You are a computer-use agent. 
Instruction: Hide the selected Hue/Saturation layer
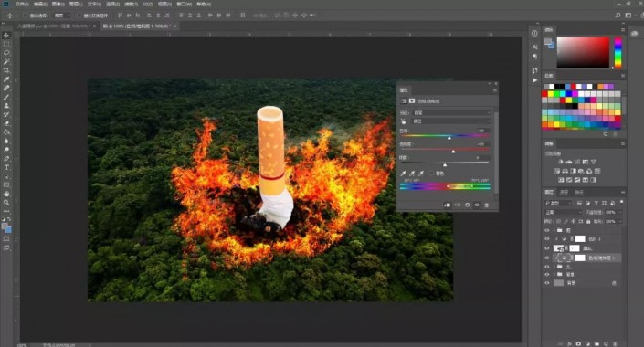tap(546, 258)
